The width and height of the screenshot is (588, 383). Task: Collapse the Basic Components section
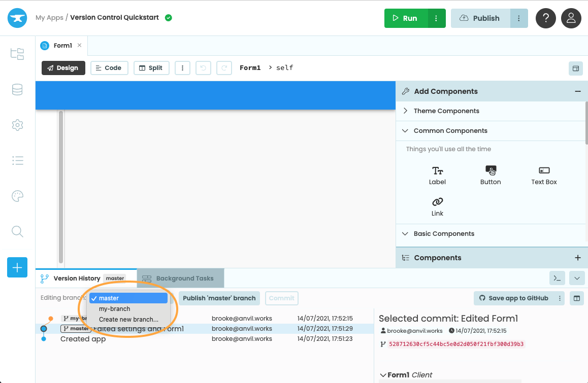pos(443,234)
